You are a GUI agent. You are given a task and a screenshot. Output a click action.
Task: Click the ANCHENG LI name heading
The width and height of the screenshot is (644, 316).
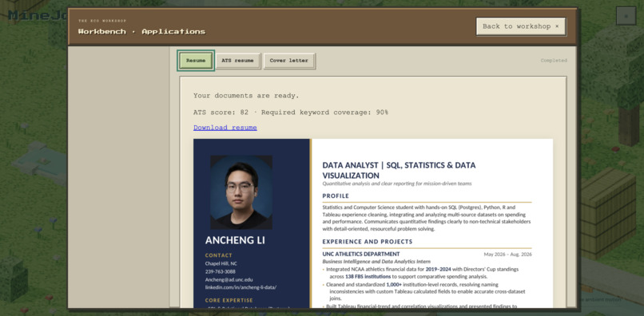[x=235, y=240]
